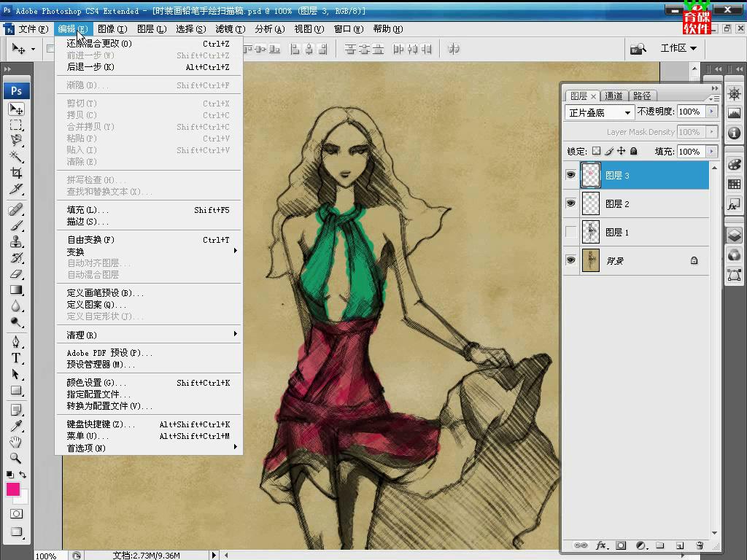Choose 定义画笔预设 (B)... entry
This screenshot has width=747, height=560.
(148, 293)
